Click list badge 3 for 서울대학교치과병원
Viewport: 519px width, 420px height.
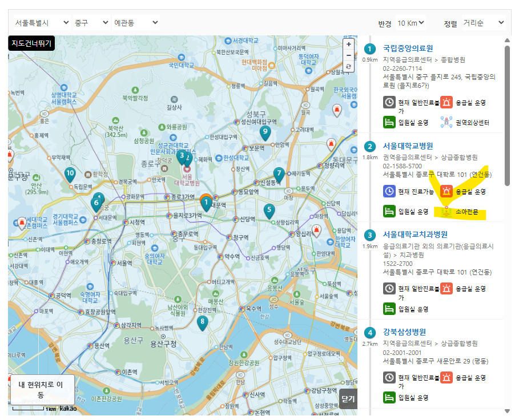[x=370, y=235]
